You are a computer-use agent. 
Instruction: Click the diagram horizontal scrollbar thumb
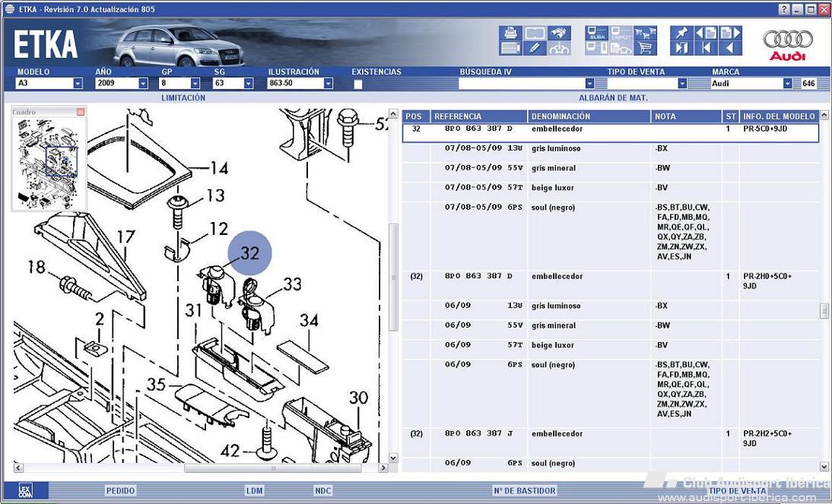pos(273,468)
